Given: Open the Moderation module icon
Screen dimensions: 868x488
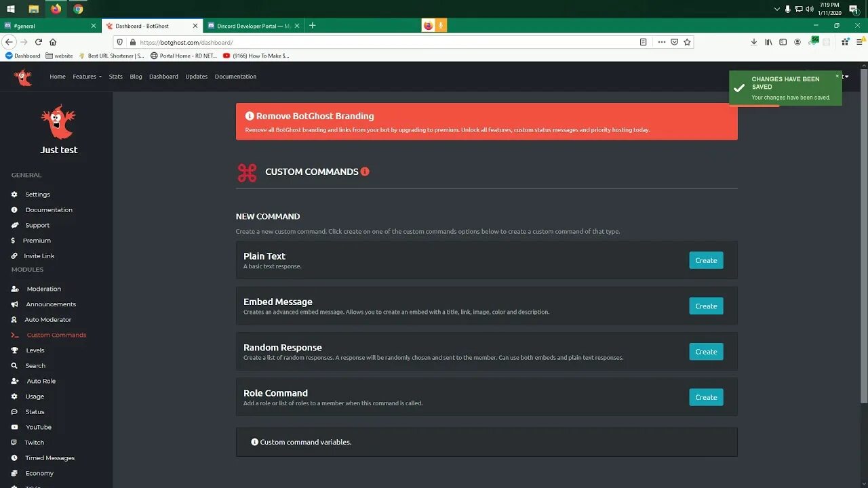Looking at the screenshot, I should [15, 289].
